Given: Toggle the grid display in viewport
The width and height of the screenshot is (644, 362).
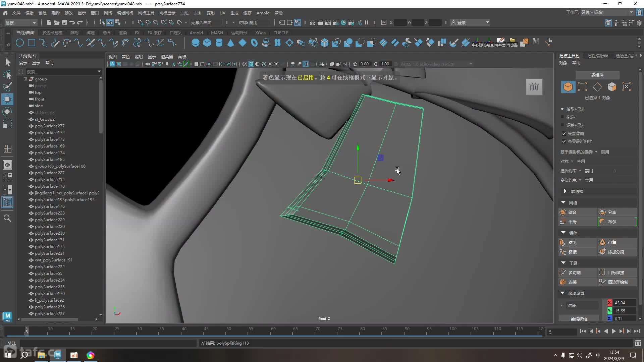Looking at the screenshot, I should pyautogui.click(x=196, y=64).
